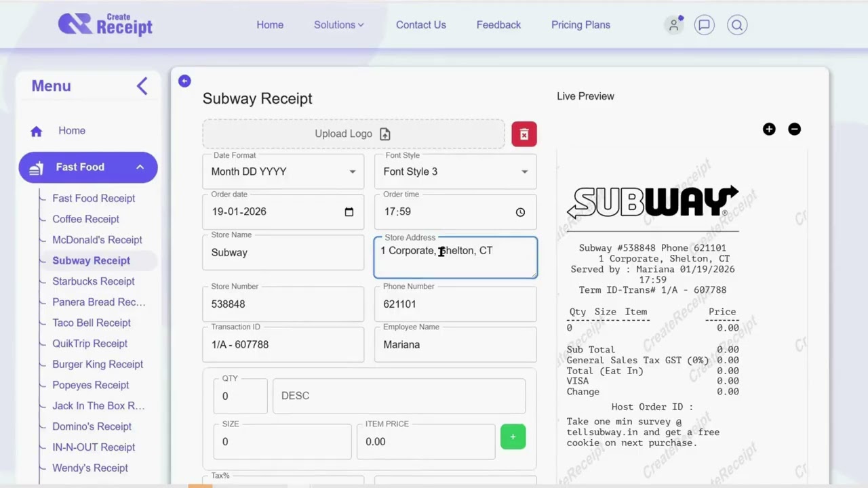Viewport: 868px width, 488px height.
Task: Click the Live Preview label
Action: 585,96
